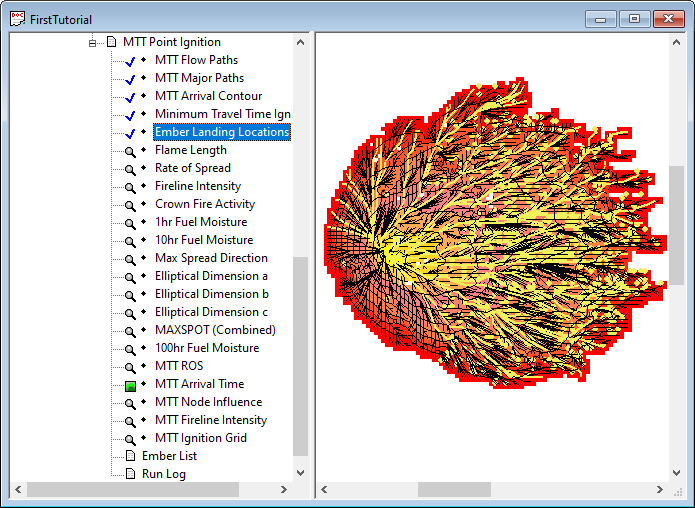Viewport: 695px width, 508px height.
Task: Click the Run Log document icon
Action: click(x=130, y=474)
